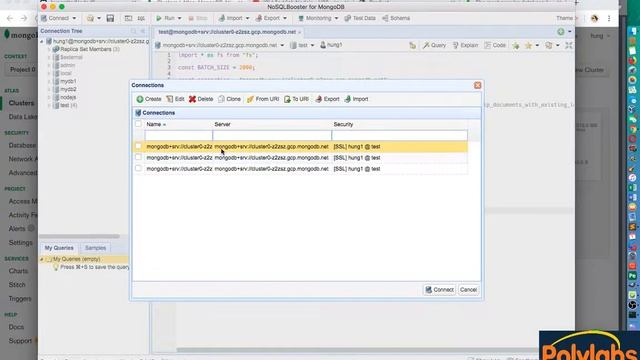Expand the Replica Set Members tree node
Viewport: 640px width, 360px height.
(x=49, y=49)
